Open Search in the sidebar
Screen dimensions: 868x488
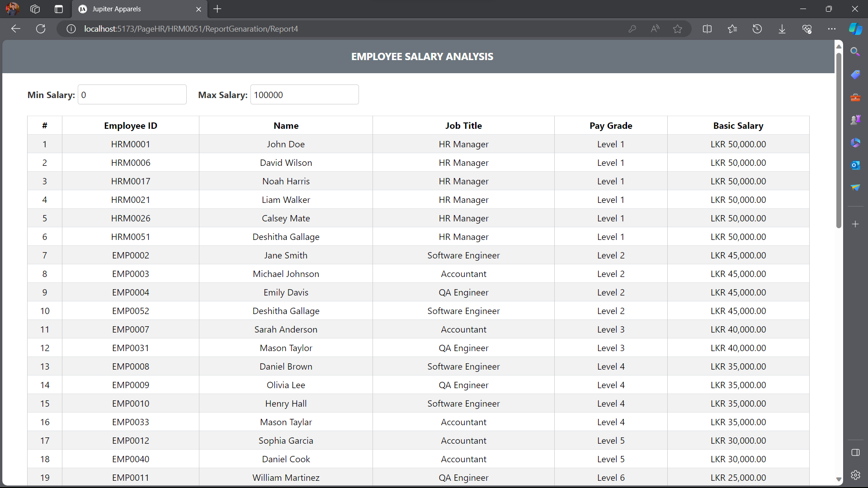(x=855, y=52)
